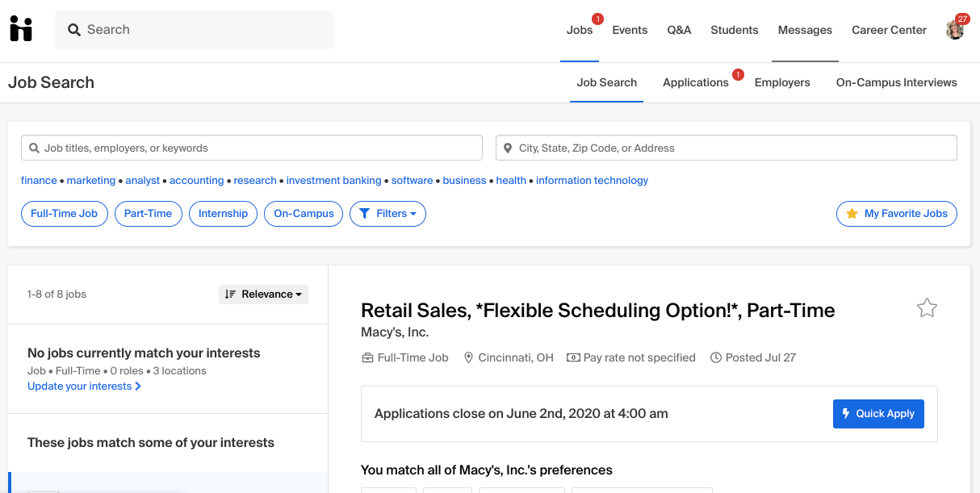Image resolution: width=980 pixels, height=493 pixels.
Task: Choose the analyst keyword suggestion
Action: point(143,181)
